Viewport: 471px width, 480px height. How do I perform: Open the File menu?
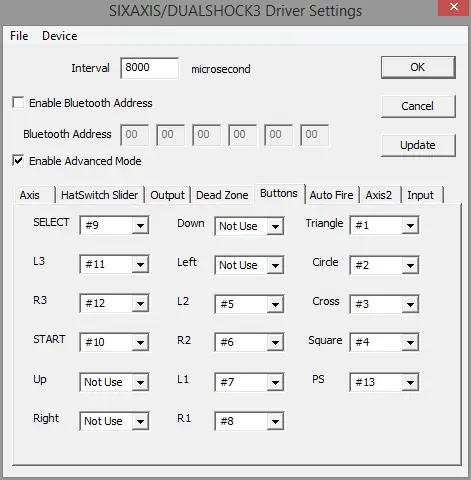[19, 36]
